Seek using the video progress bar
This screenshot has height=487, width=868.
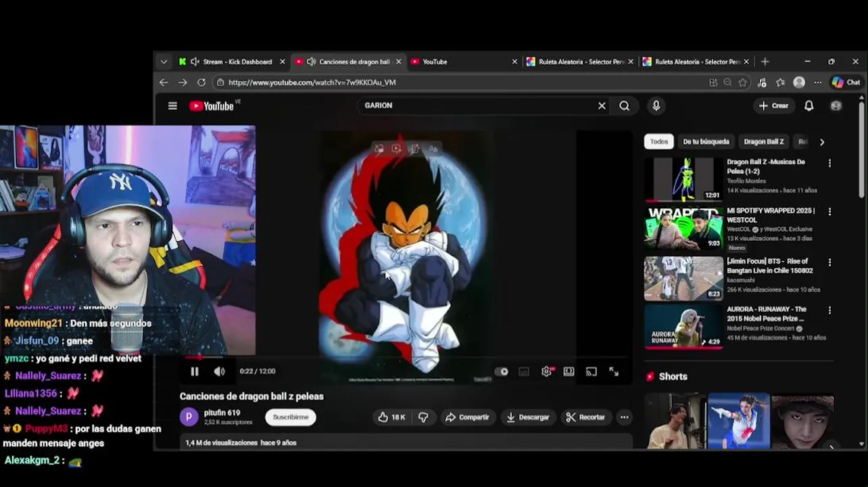406,357
